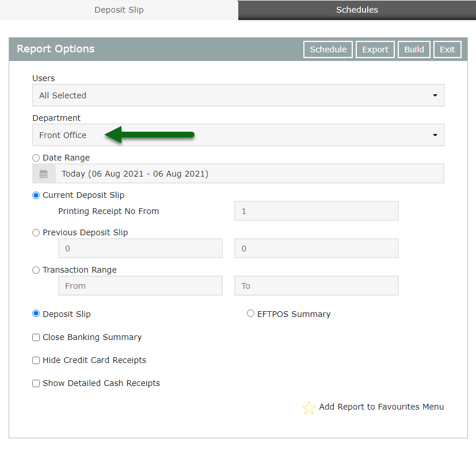Click the Transaction Range To field

(x=317, y=285)
